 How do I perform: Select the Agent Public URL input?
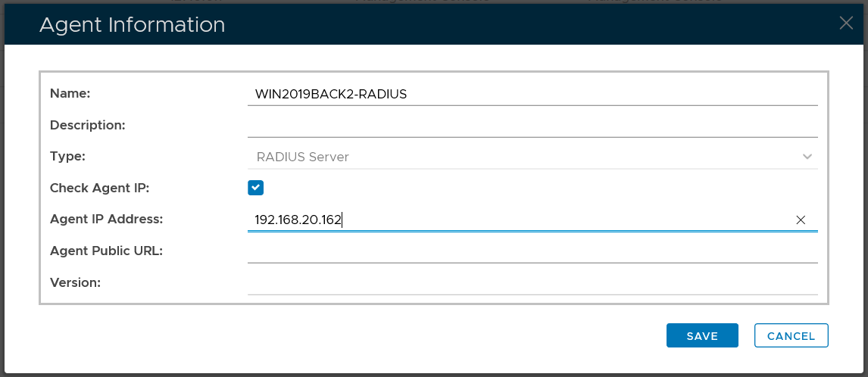point(530,251)
